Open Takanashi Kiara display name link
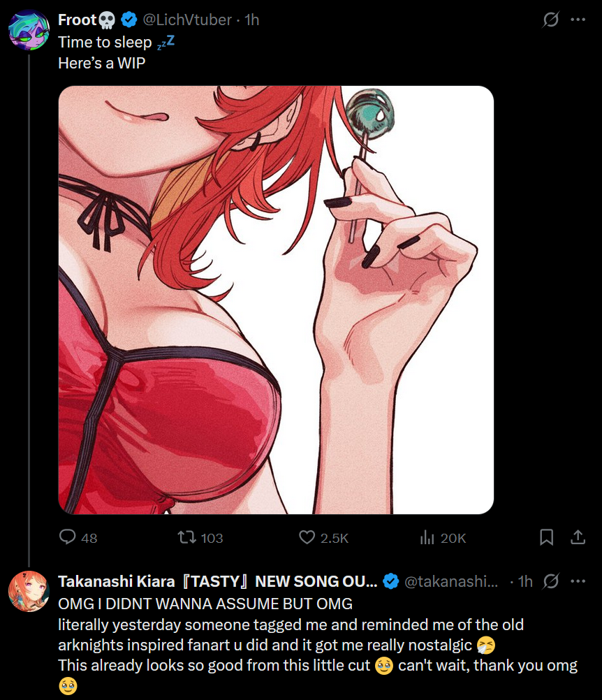602x700 pixels. coord(217,581)
